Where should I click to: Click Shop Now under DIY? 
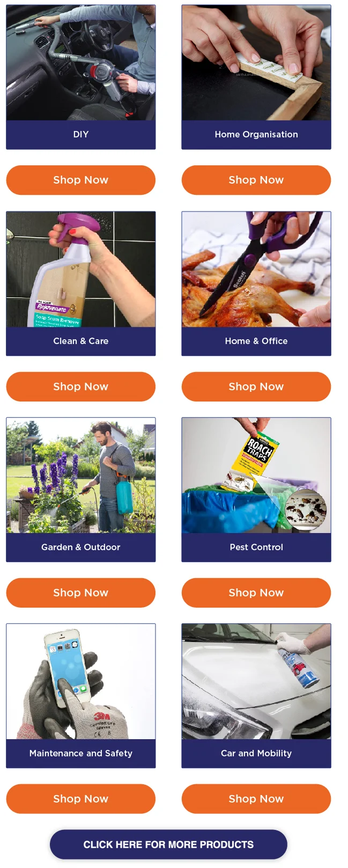tap(81, 180)
